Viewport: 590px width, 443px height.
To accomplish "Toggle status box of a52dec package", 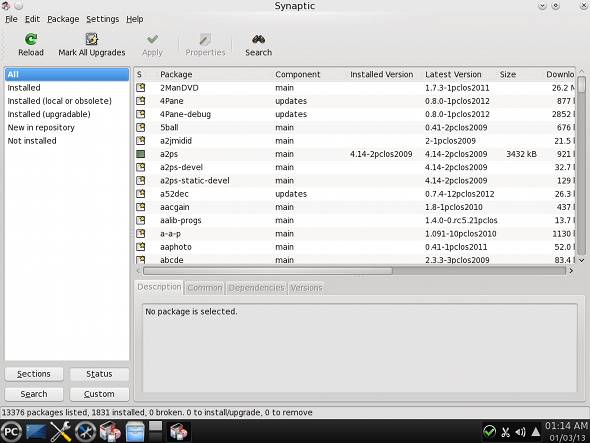I will pyautogui.click(x=141, y=194).
